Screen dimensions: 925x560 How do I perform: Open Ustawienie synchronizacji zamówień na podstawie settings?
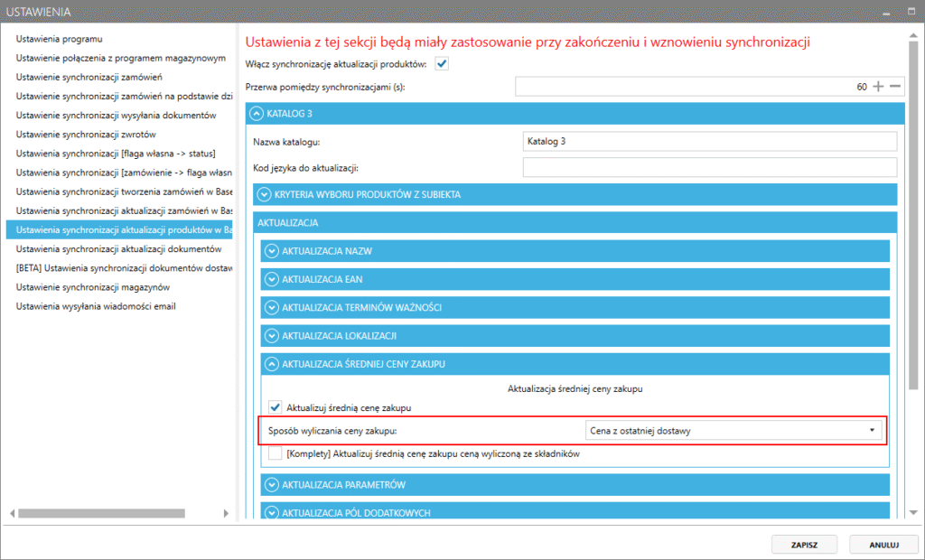124,96
